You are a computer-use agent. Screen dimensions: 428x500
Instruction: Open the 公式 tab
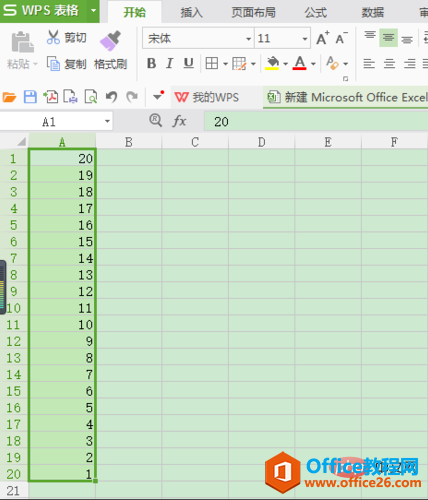tap(315, 12)
